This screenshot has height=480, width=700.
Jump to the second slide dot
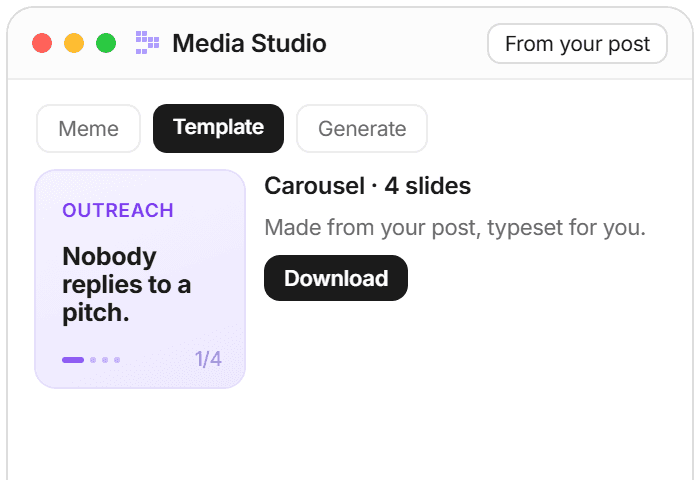coord(93,360)
